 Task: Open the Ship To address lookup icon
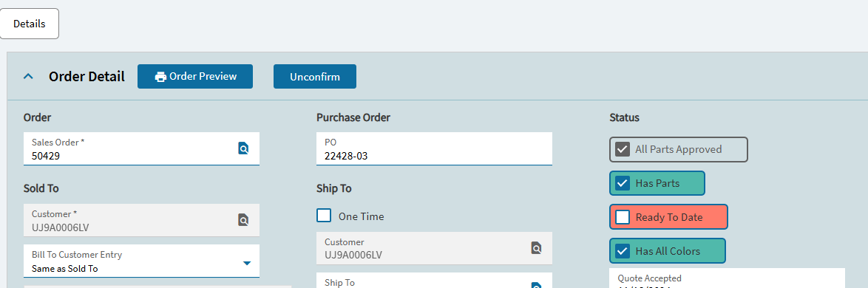(537, 286)
